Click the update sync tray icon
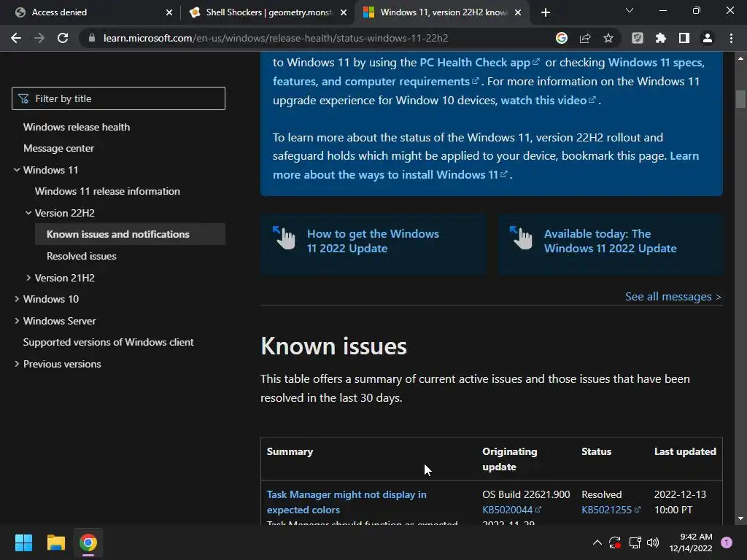The image size is (747, 560). tap(615, 542)
